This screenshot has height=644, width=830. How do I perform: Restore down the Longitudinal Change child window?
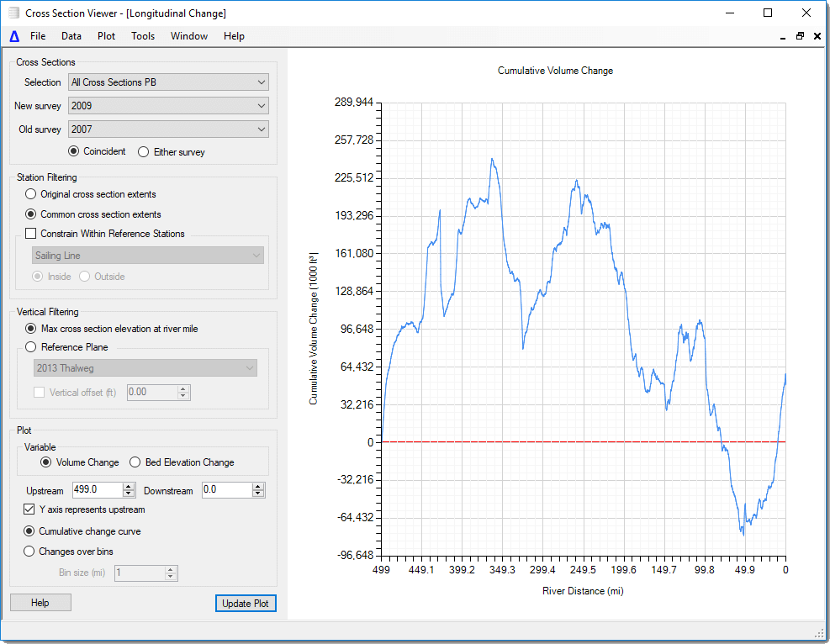click(x=800, y=36)
